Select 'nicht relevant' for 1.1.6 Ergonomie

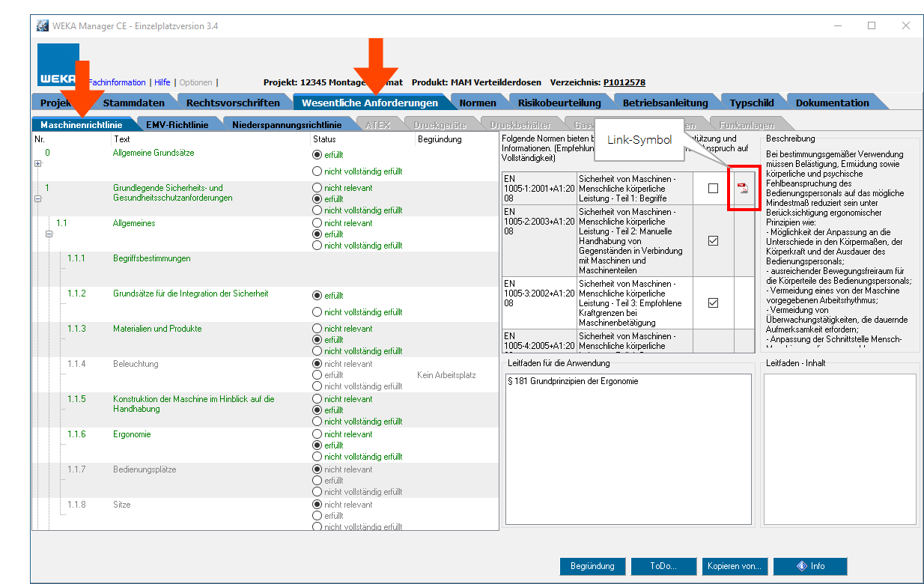[x=317, y=434]
